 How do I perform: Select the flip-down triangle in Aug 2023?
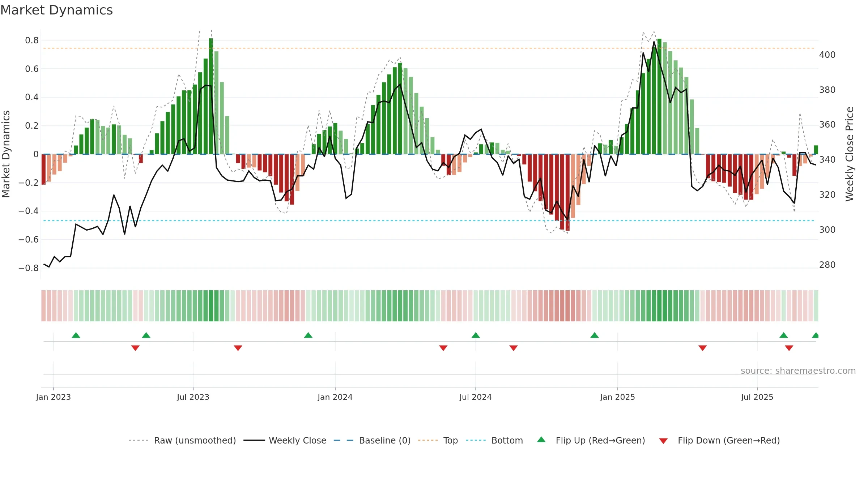(x=238, y=348)
